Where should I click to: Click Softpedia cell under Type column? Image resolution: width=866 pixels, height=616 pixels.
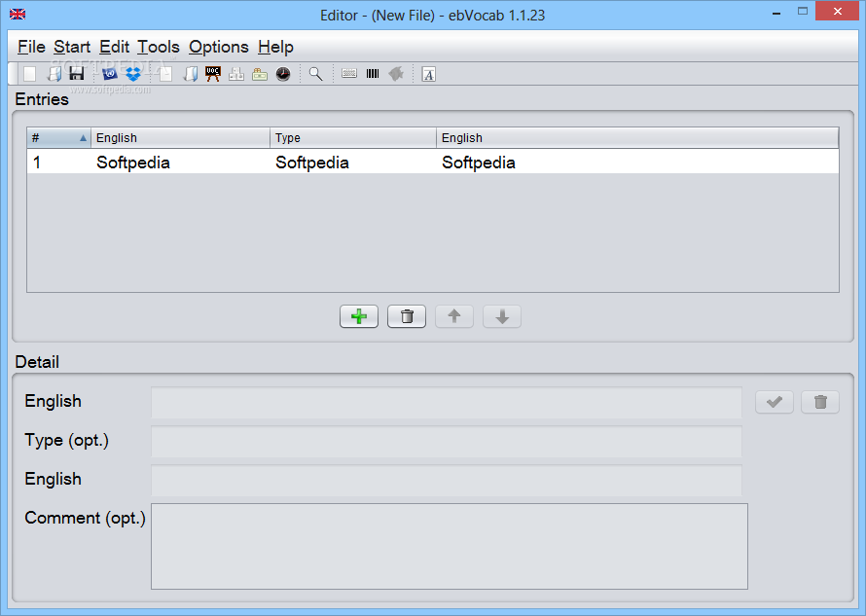[312, 163]
